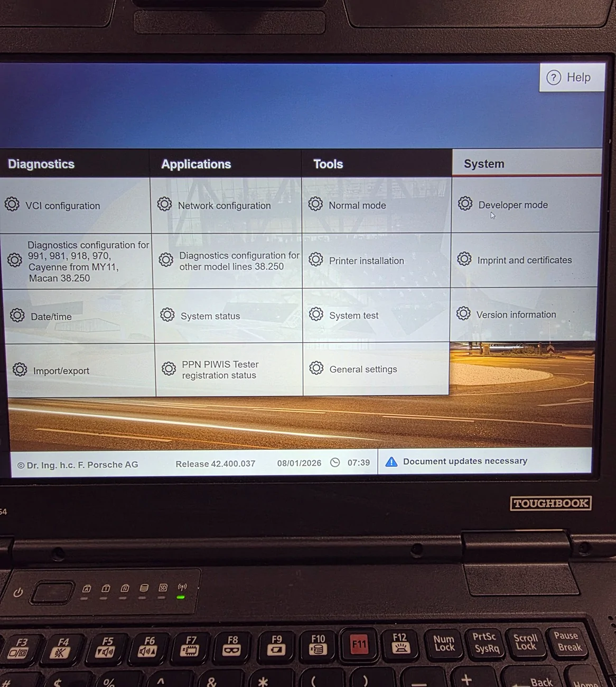Image resolution: width=616 pixels, height=687 pixels.
Task: Click gear icon beside Imprint and certificates
Action: pos(464,259)
